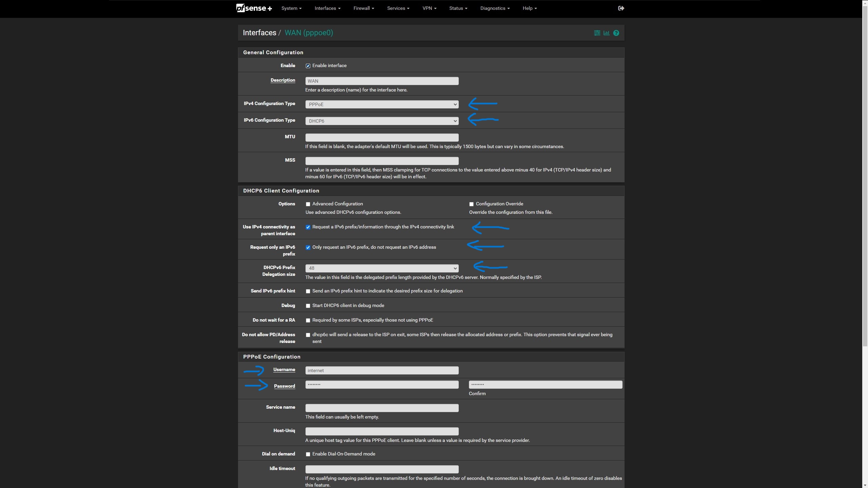Check Do not wait for a RA

tap(308, 320)
